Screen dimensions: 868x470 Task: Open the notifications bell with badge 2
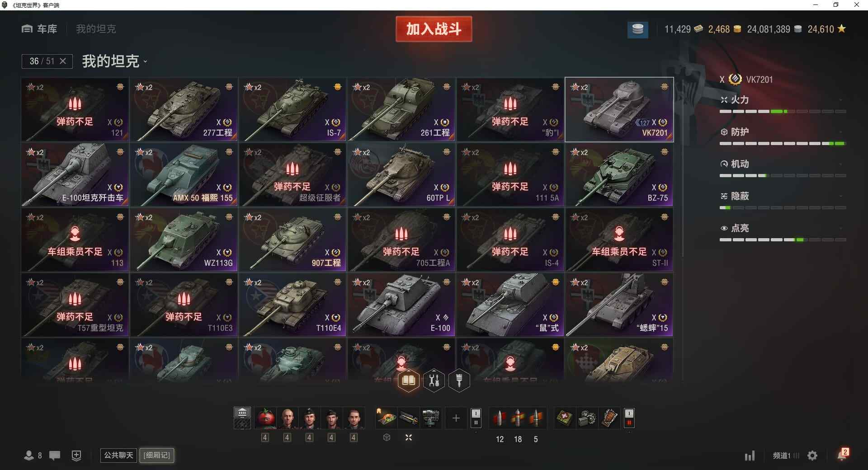(x=842, y=455)
